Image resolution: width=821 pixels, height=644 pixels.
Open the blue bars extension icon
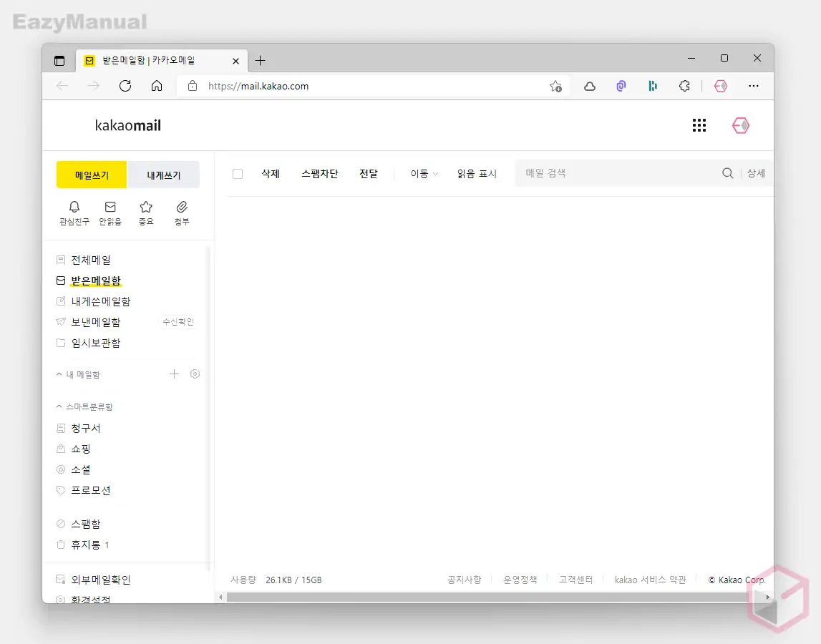tap(652, 87)
